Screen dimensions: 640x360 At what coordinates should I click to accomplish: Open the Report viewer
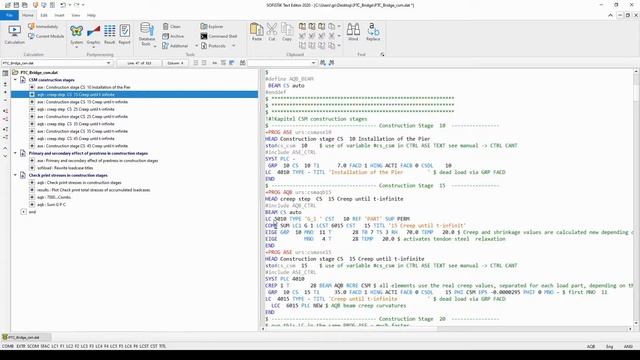pyautogui.click(x=124, y=34)
